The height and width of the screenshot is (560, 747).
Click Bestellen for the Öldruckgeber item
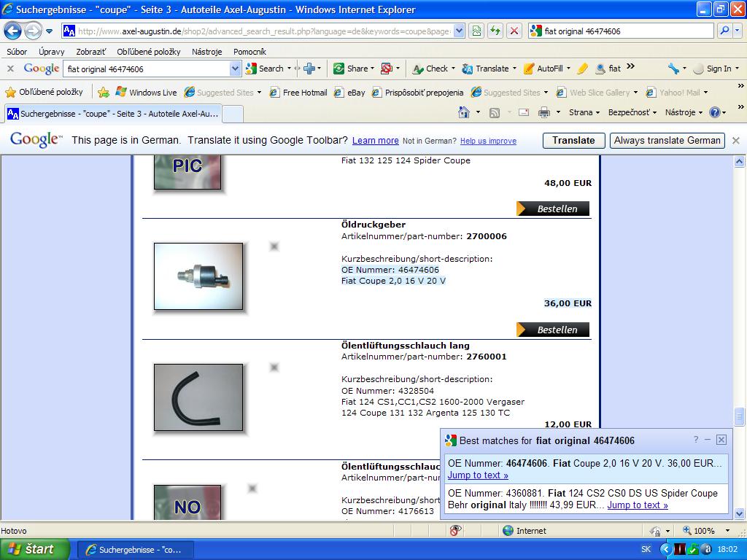553,330
